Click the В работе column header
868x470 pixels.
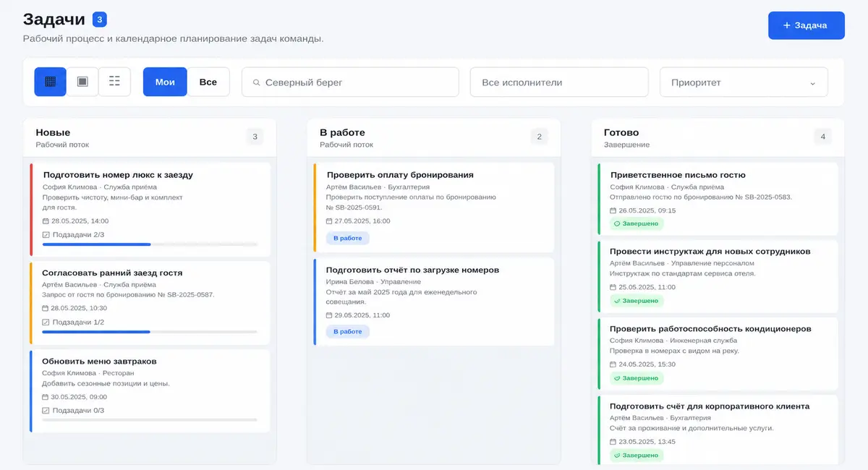click(434, 137)
